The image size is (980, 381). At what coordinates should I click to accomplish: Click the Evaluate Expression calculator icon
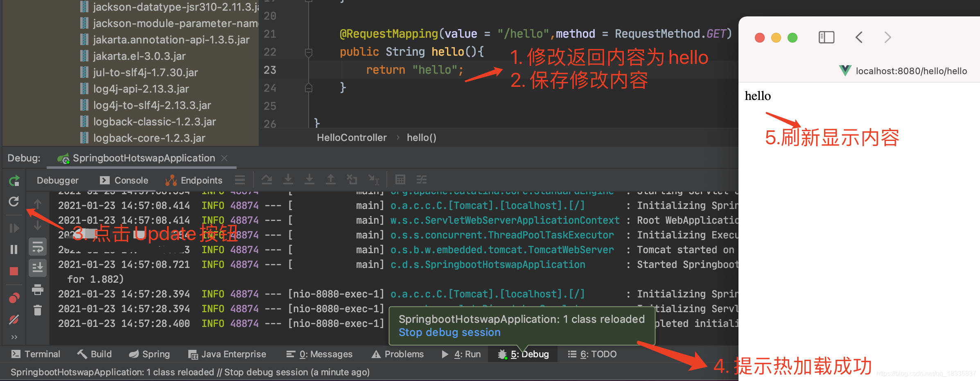click(x=400, y=179)
